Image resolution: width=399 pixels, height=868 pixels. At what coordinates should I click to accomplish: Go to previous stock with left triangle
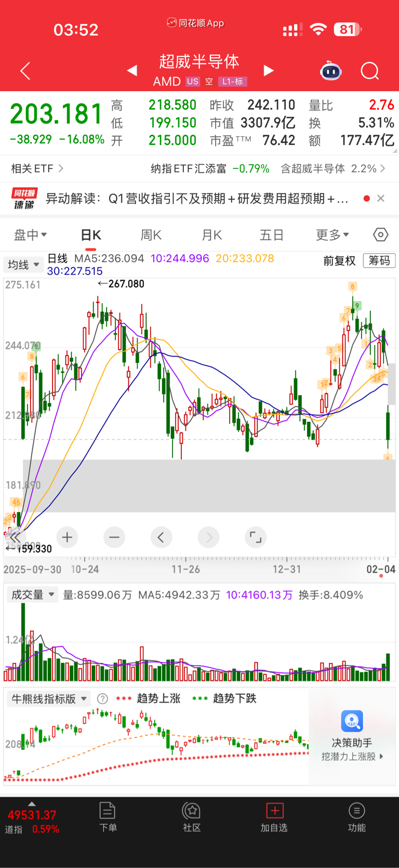click(x=132, y=70)
